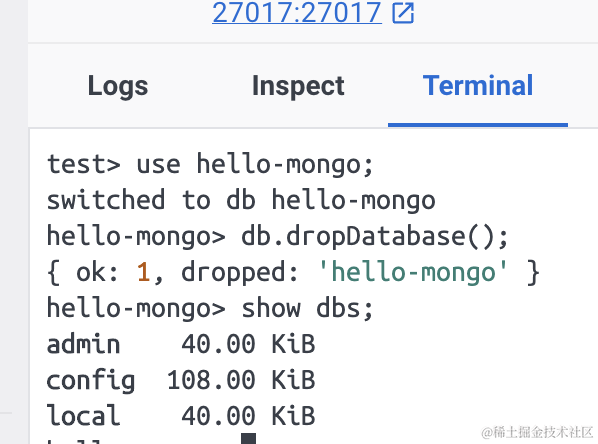This screenshot has width=598, height=444.
Task: Click the terminal block cursor
Action: pos(248,438)
